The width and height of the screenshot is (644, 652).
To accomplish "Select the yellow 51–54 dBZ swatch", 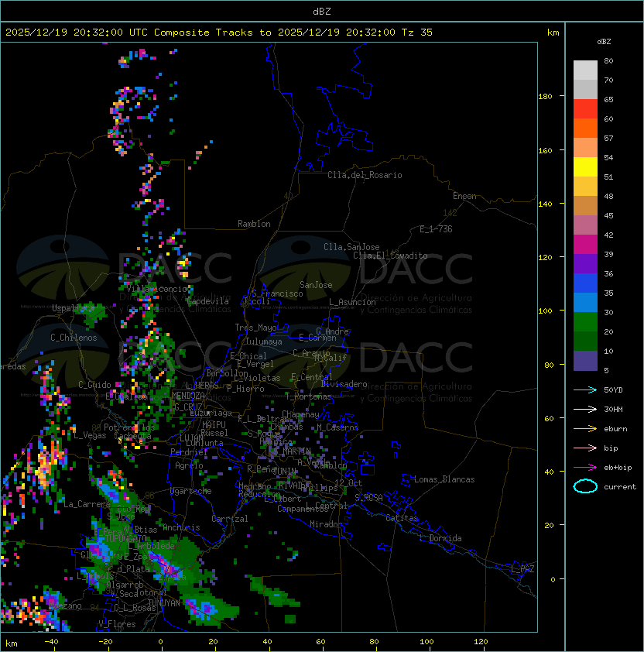I will 585,167.
